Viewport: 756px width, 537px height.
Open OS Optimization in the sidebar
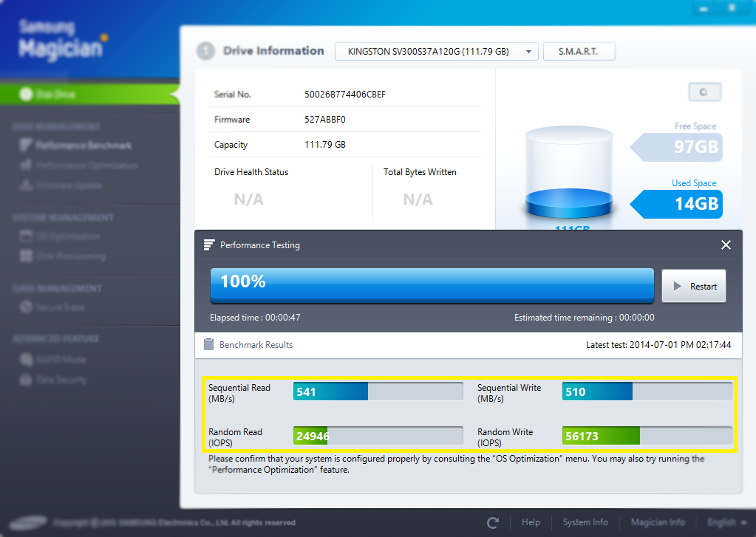61,236
